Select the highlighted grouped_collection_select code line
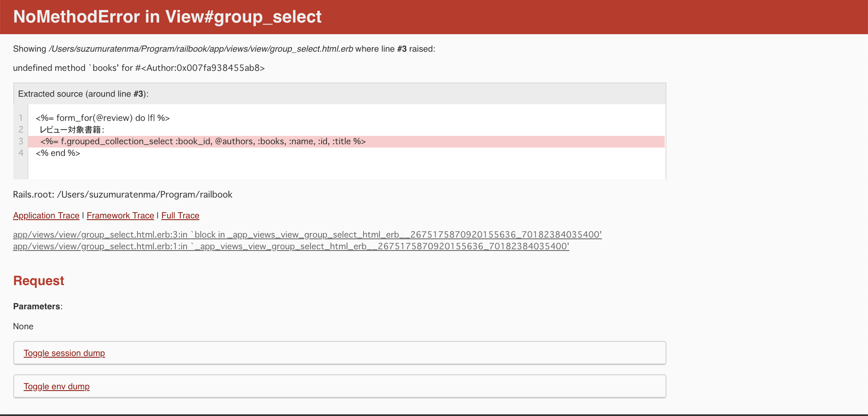This screenshot has height=416, width=868. 203,141
